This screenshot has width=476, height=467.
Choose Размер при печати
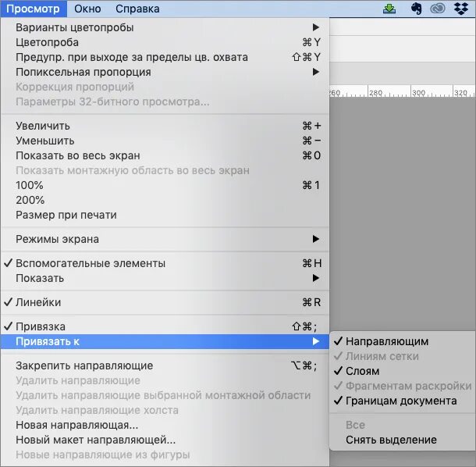tap(165, 215)
